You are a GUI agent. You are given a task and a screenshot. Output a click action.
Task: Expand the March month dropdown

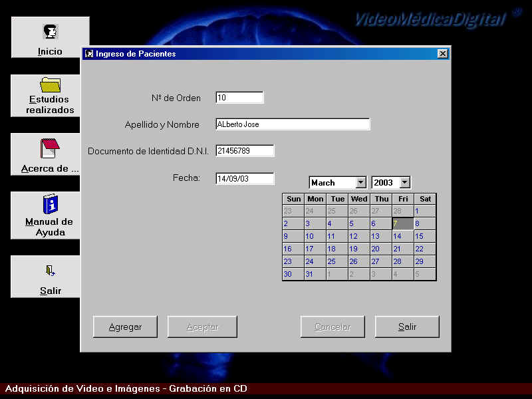[360, 182]
